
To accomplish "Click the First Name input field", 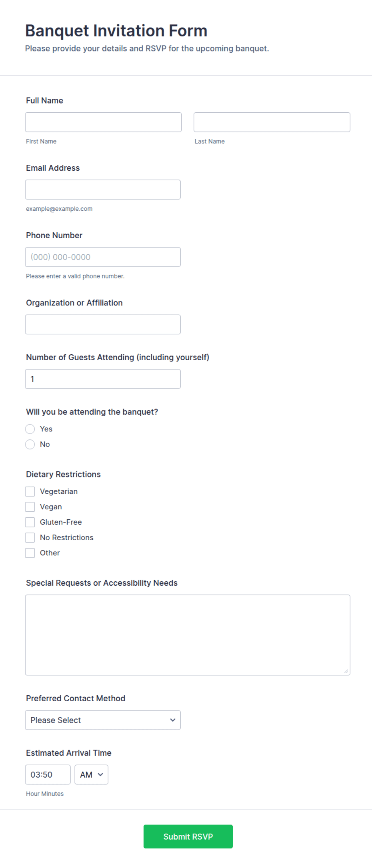I will (103, 122).
